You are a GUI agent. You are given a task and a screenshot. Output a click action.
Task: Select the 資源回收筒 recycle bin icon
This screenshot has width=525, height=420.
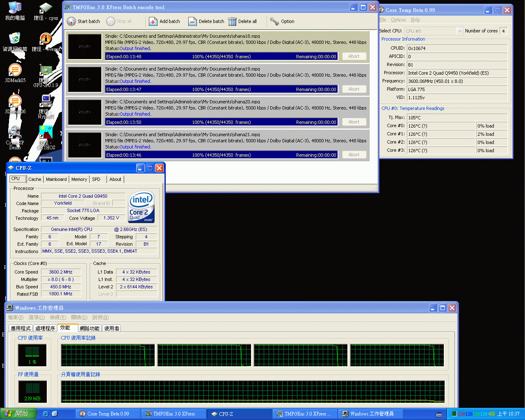[15, 42]
